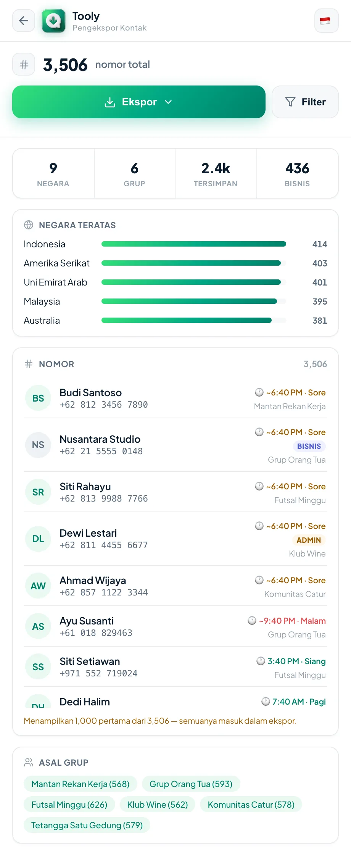Click the globe icon in Negara Teratas

(29, 225)
